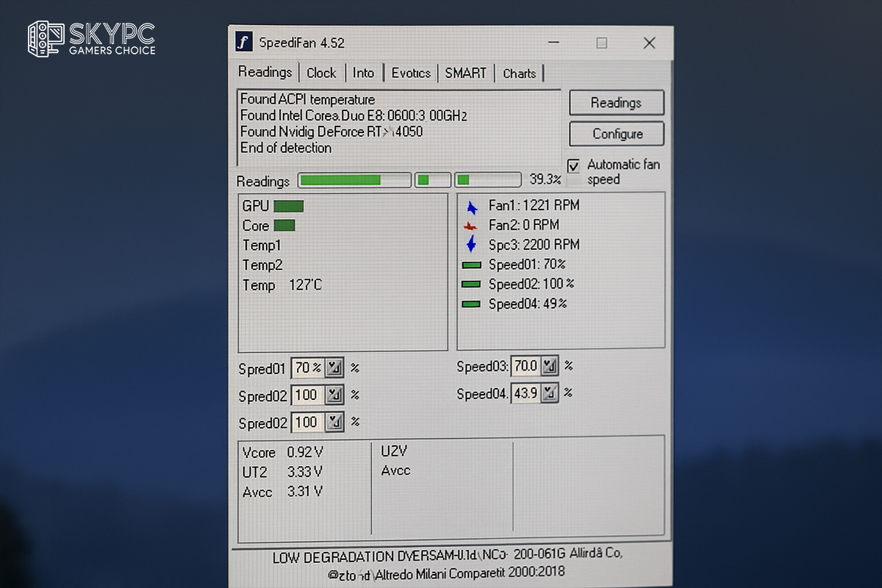The width and height of the screenshot is (882, 588).
Task: Click the 'Speed02: 100%' reading text
Action: (x=531, y=284)
